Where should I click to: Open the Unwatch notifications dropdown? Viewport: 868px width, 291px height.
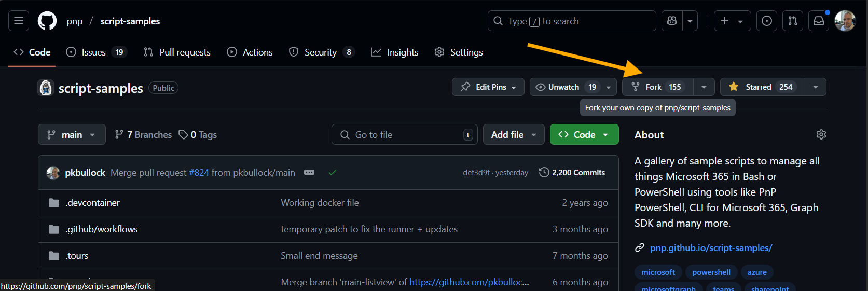(573, 87)
